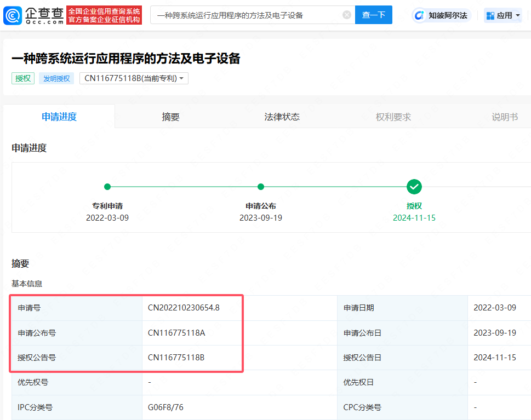Click the 知彼阿尔法 swirl icon

419,15
